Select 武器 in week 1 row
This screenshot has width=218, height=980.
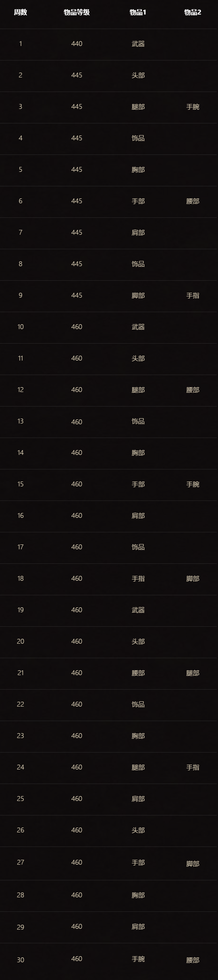point(138,44)
